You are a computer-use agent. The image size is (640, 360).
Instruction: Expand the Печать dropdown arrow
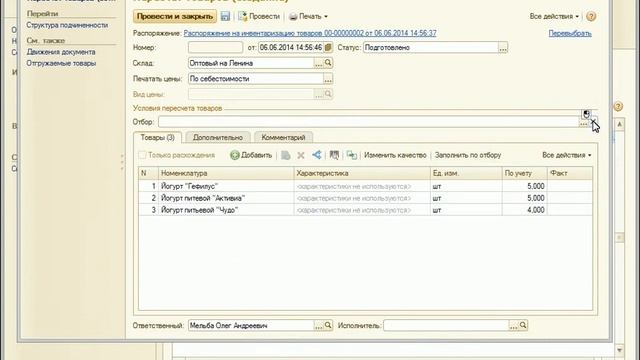pos(326,17)
